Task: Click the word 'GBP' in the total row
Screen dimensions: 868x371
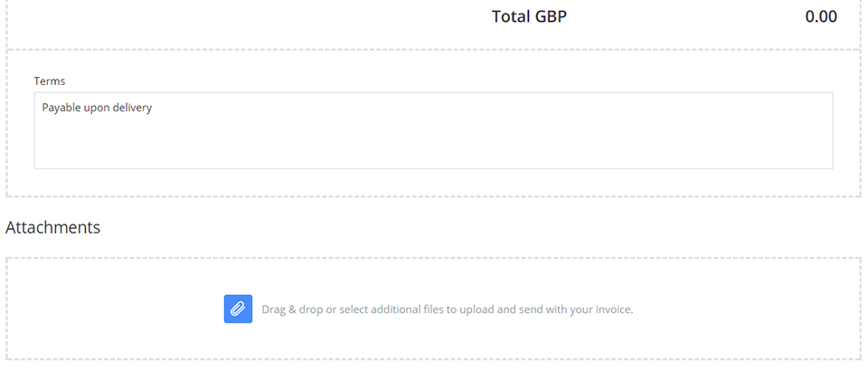Action: (x=551, y=16)
